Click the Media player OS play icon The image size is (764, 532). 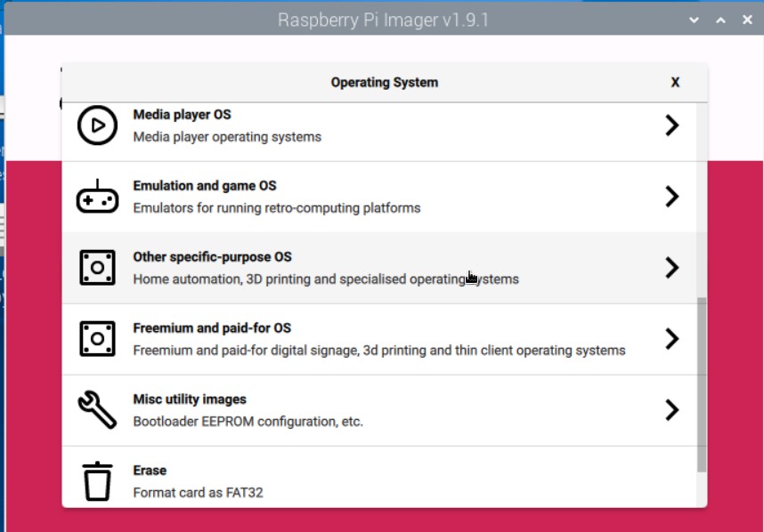pyautogui.click(x=97, y=125)
